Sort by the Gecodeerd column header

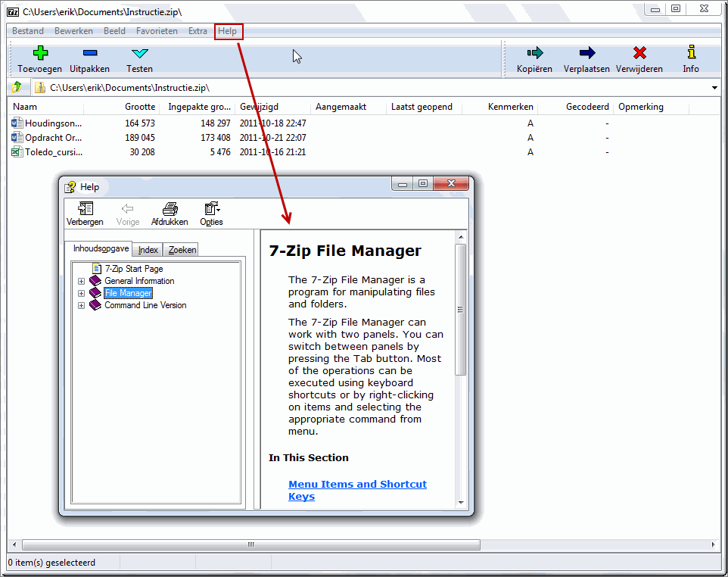point(576,107)
